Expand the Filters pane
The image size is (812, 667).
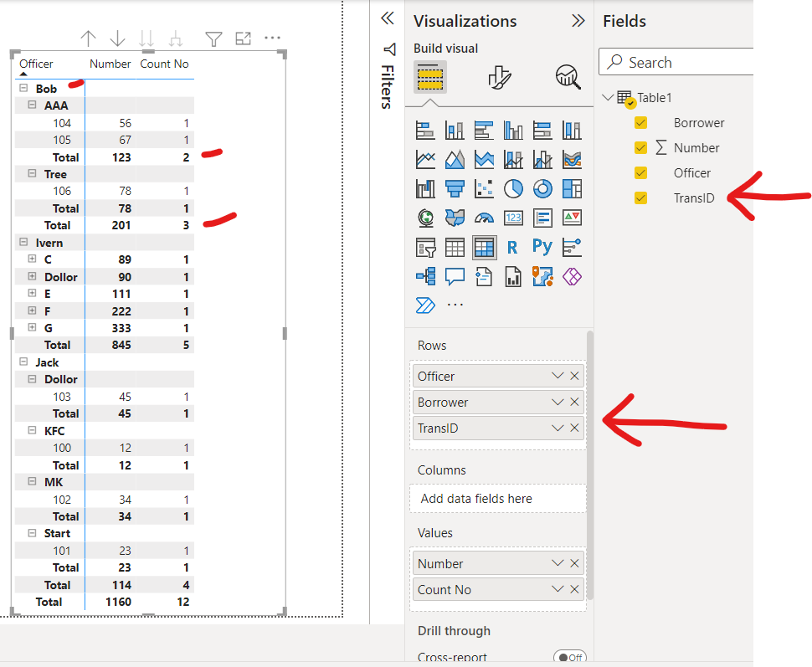[x=388, y=18]
